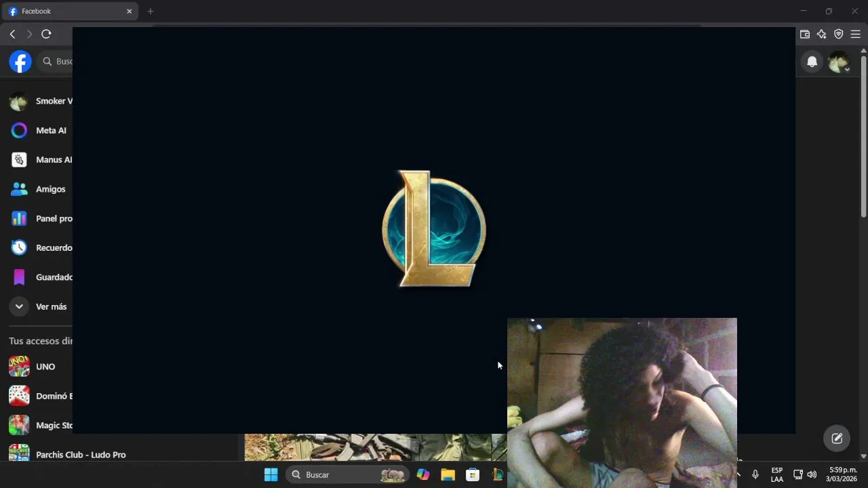Click the new message compose button
868x488 pixels.
click(x=837, y=439)
